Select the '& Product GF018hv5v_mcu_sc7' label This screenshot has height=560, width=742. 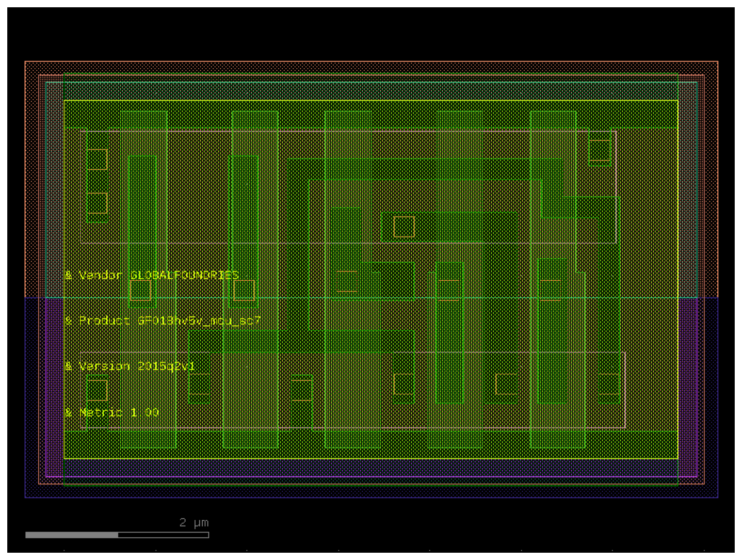163,321
